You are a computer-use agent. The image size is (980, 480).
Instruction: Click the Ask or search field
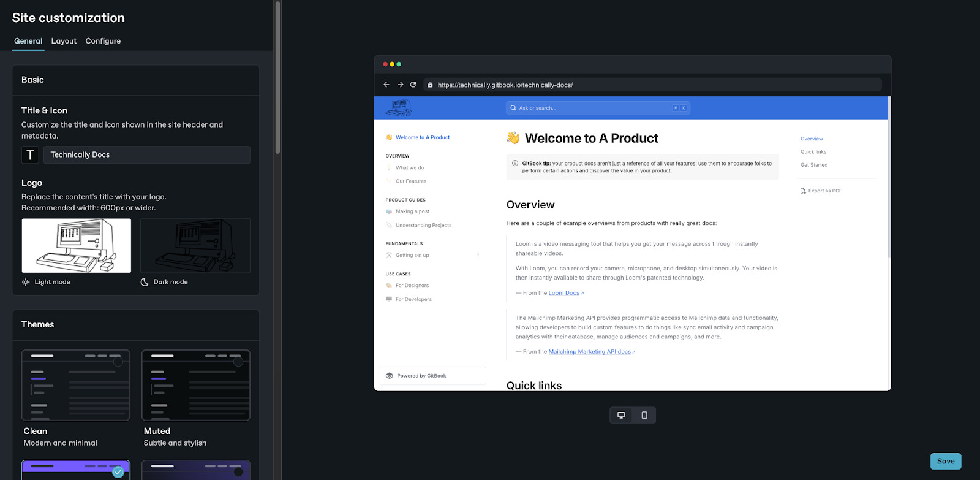click(x=598, y=108)
